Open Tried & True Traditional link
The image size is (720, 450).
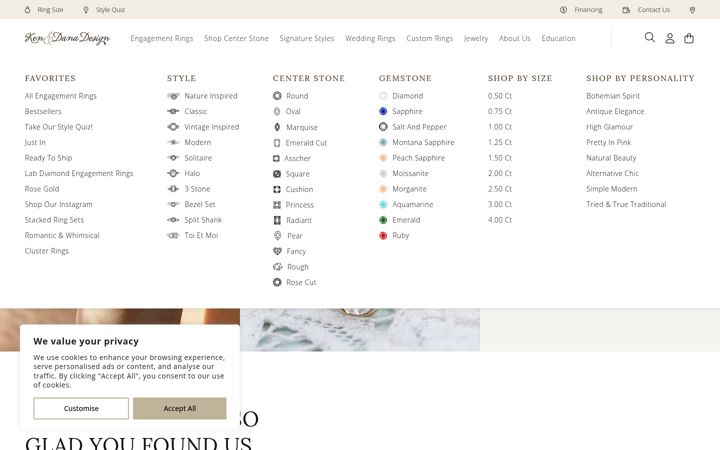[x=626, y=204]
